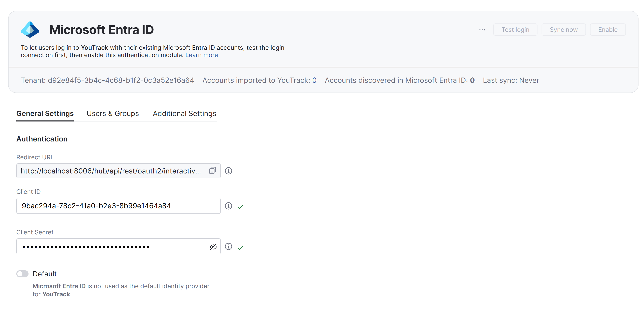
Task: Click the info icon next to Redirect URI
Action: pos(228,171)
